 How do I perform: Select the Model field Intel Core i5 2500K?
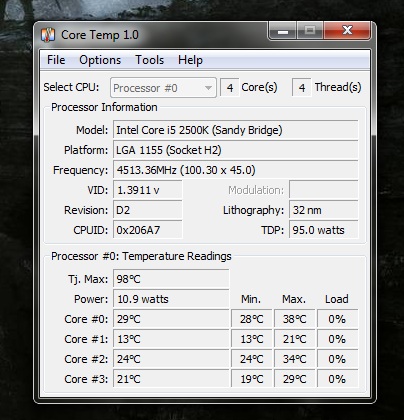coord(235,130)
